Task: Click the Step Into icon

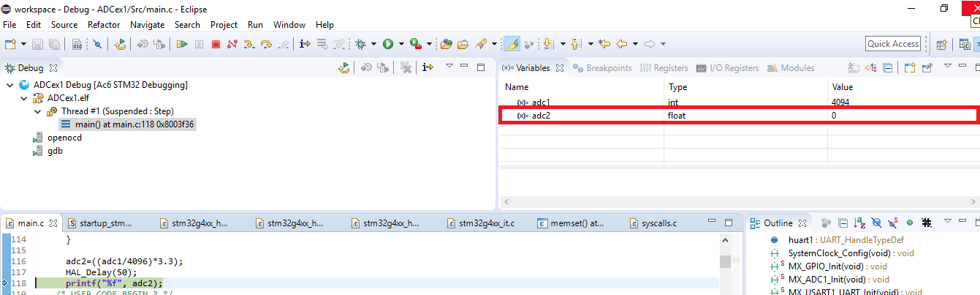Action: pos(250,44)
